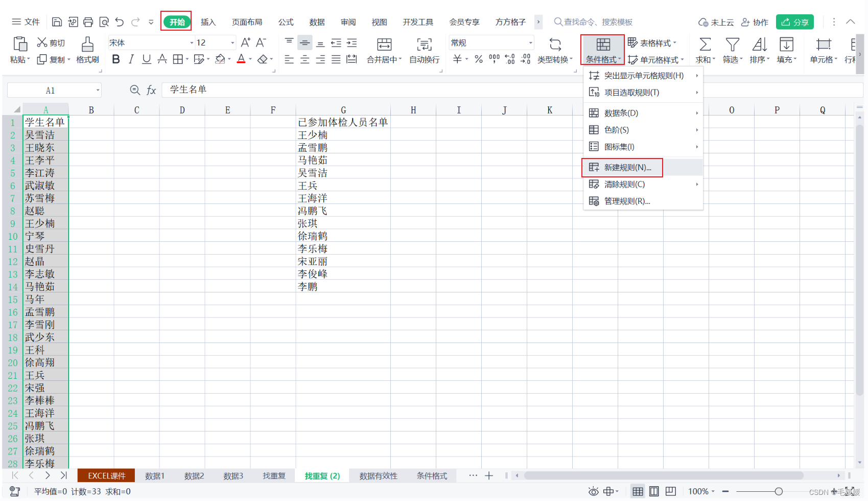Toggle horizontal center alignment

[x=305, y=59]
